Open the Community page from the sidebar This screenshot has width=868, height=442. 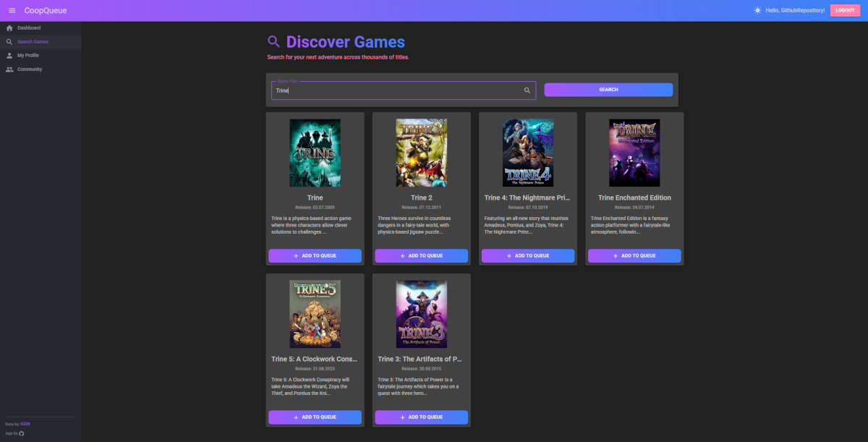click(x=30, y=69)
